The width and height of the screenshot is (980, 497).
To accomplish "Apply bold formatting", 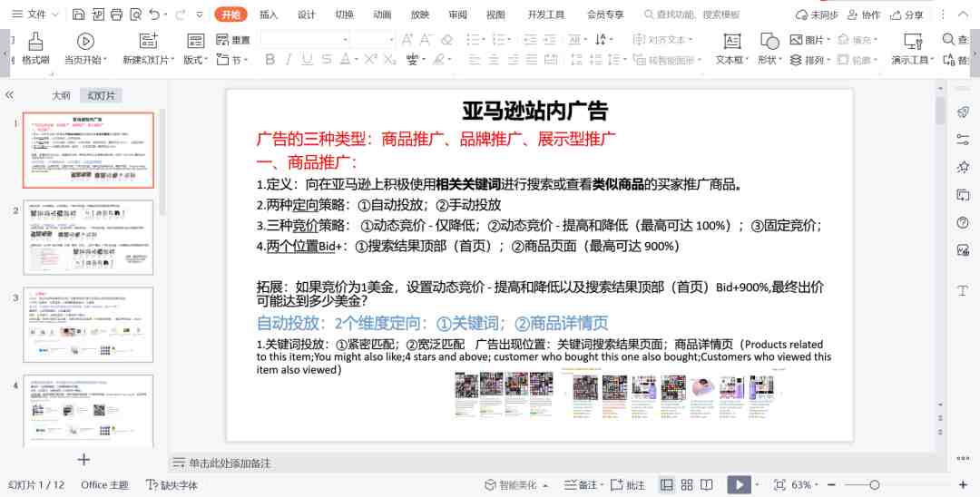I will tap(270, 59).
